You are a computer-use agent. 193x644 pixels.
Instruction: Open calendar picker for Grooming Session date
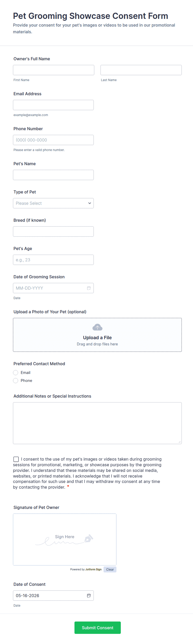[x=89, y=288]
